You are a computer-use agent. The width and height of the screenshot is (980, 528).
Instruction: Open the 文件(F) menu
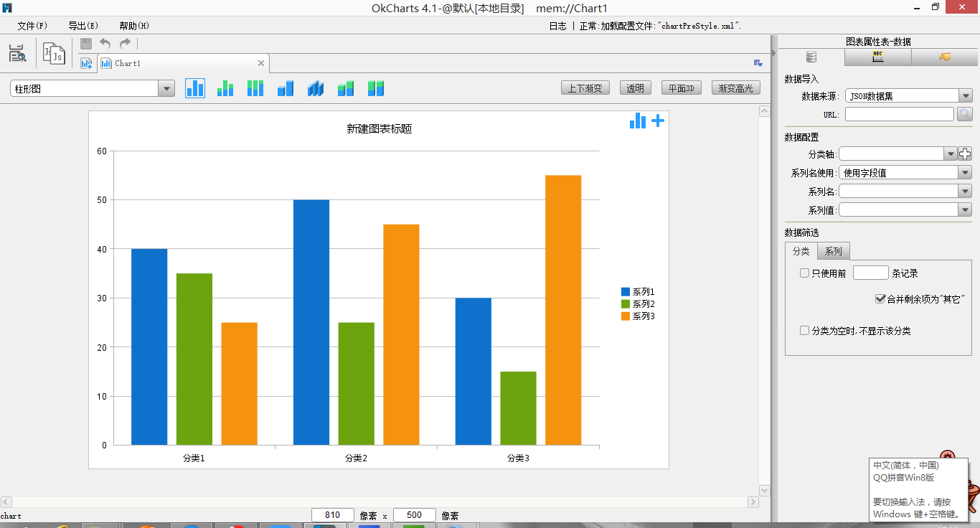tap(32, 26)
